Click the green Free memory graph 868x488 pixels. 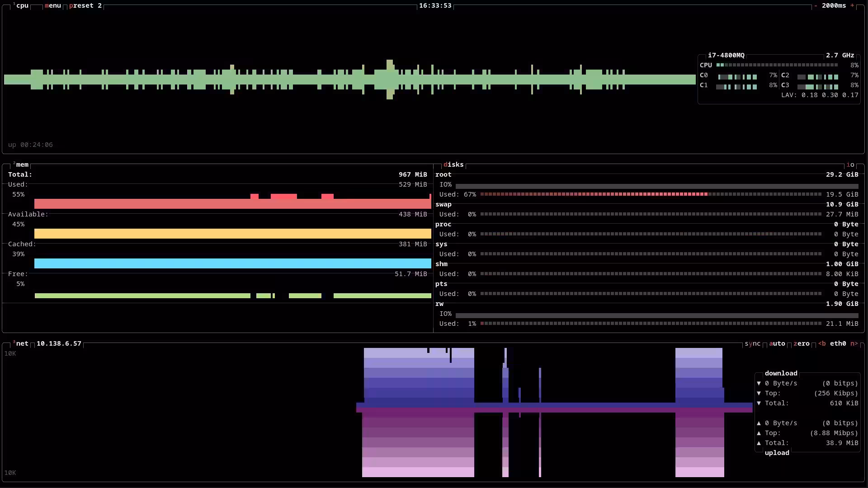pyautogui.click(x=233, y=296)
